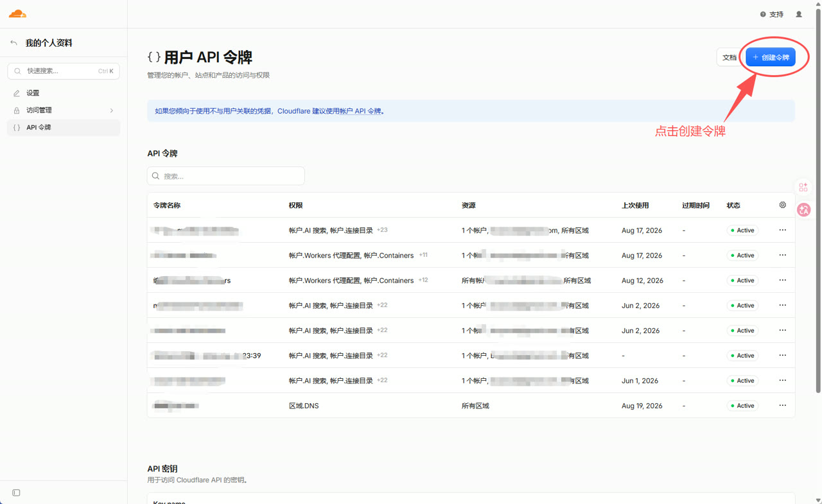
Task: Click the Jun 1, 2026 last-used date
Action: [x=640, y=381]
